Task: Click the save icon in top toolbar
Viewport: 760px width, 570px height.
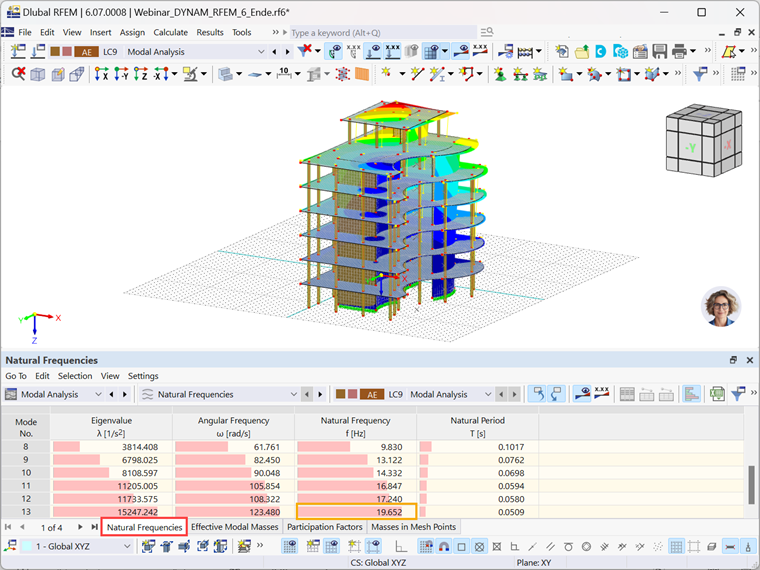Action: [660, 51]
